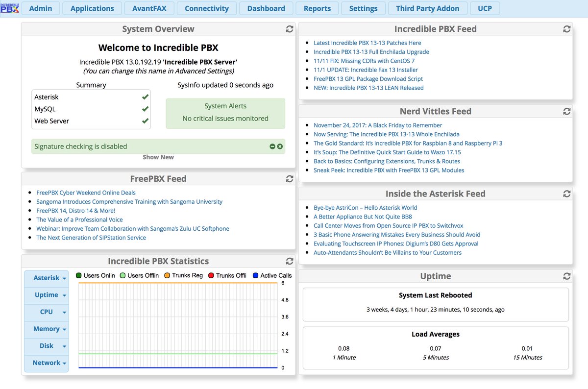Open FreePBX Cyber Weekend Online Deals link
Viewport: 588px width, 389px height.
[86, 193]
